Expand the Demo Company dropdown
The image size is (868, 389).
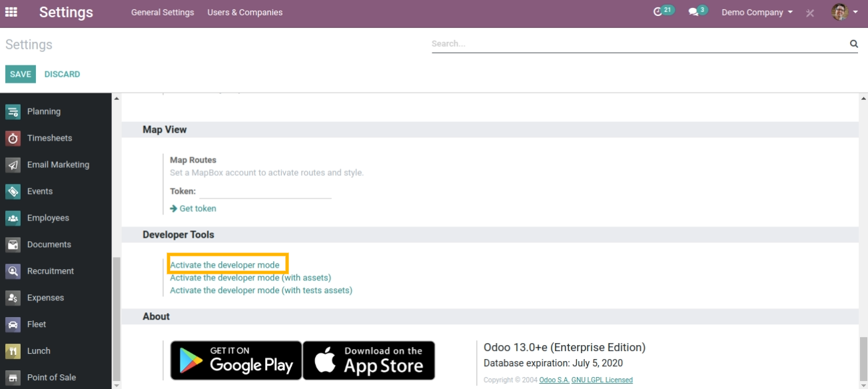click(757, 13)
